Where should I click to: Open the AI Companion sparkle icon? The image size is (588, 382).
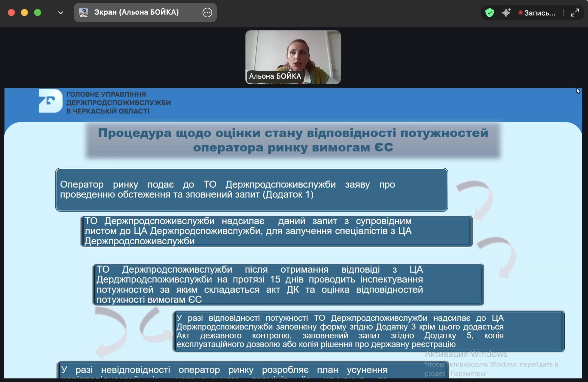tap(506, 13)
